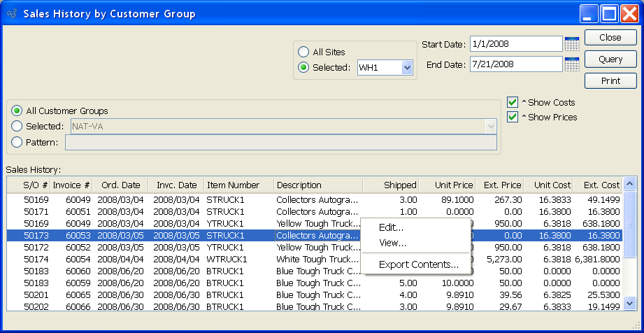644x333 pixels.
Task: Click the Print button
Action: click(x=610, y=80)
